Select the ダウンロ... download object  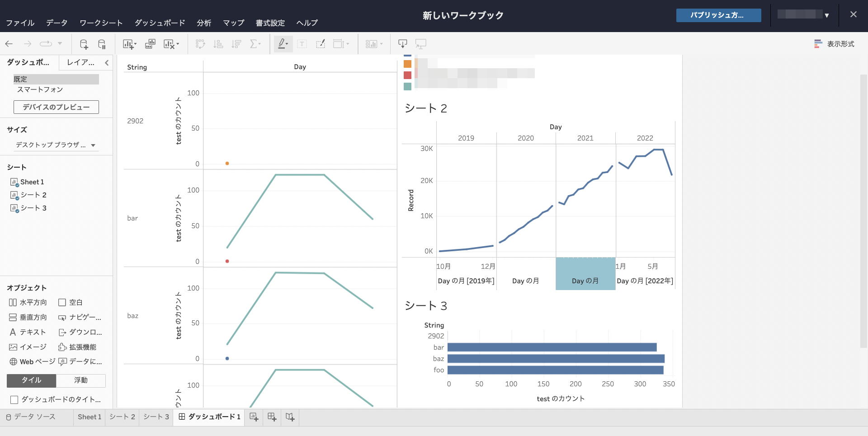pyautogui.click(x=80, y=332)
